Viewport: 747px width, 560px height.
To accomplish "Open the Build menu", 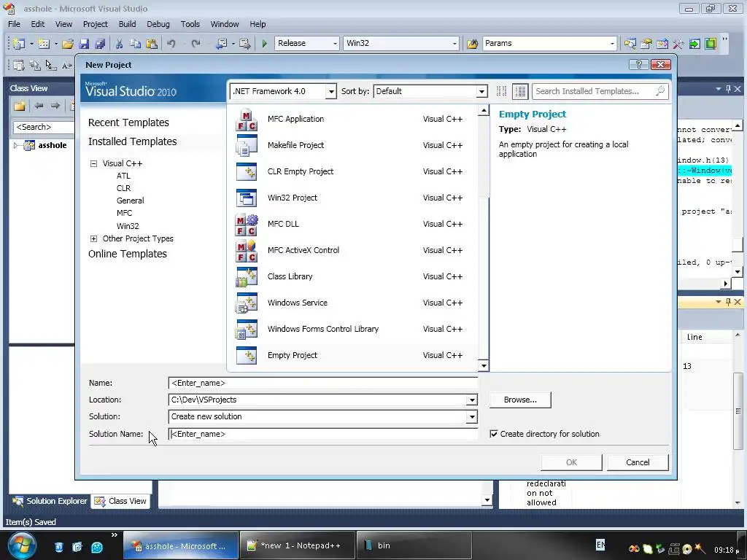I will pos(127,24).
